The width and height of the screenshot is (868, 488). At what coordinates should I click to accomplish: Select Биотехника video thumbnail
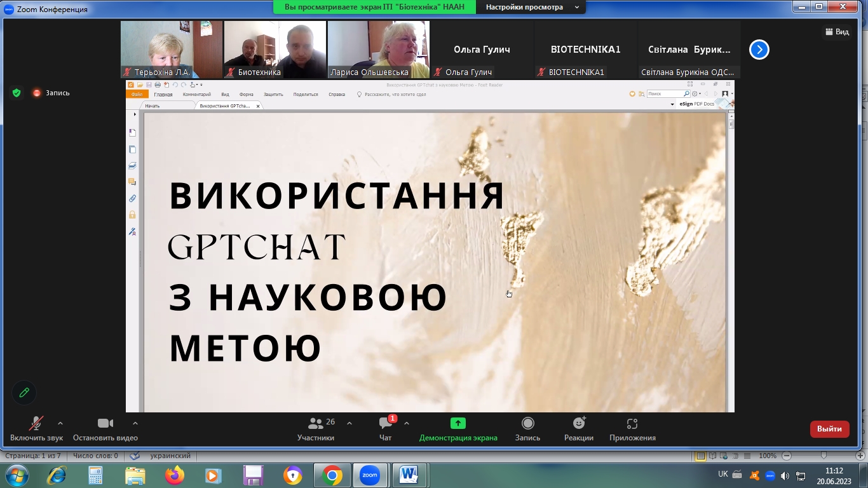275,50
